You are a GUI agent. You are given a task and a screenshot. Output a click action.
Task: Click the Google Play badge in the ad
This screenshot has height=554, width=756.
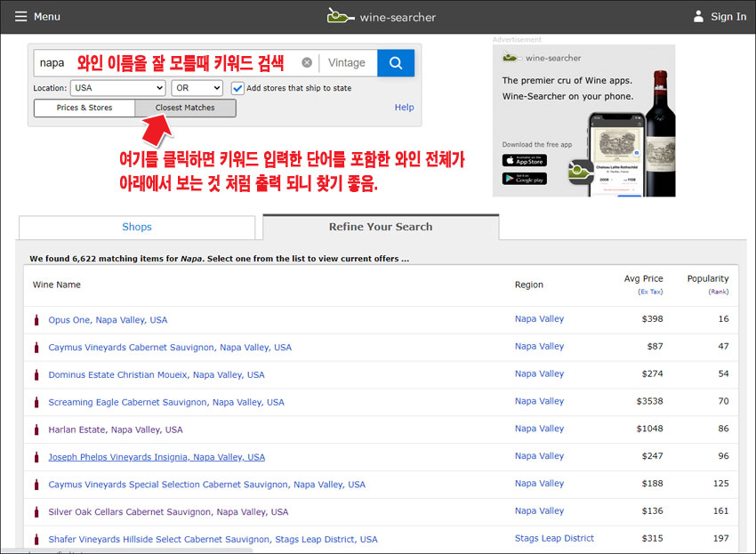(525, 179)
